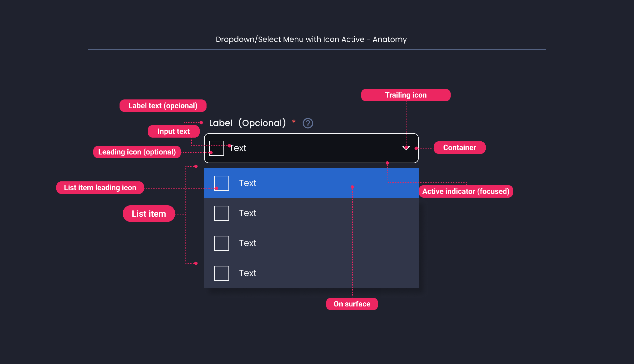Click the red required asterisk next to Label
Image resolution: width=634 pixels, height=364 pixels.
pyautogui.click(x=294, y=122)
